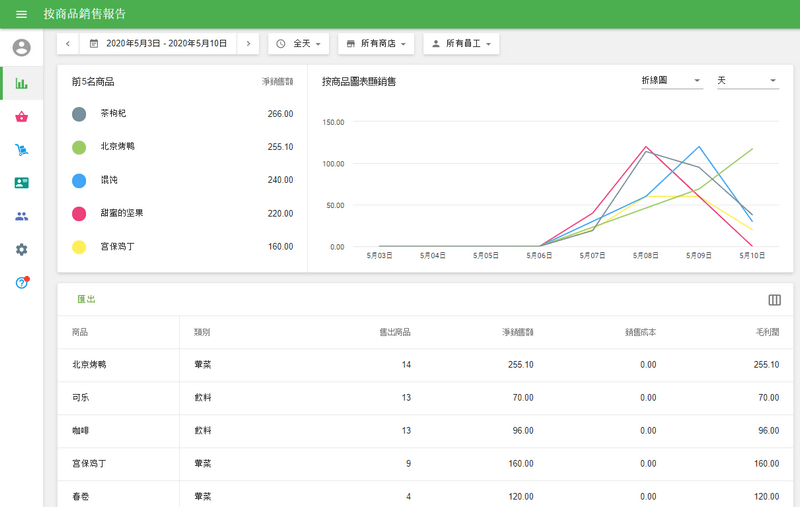Open the hamburger navigation menu
This screenshot has width=800, height=507.
point(21,14)
